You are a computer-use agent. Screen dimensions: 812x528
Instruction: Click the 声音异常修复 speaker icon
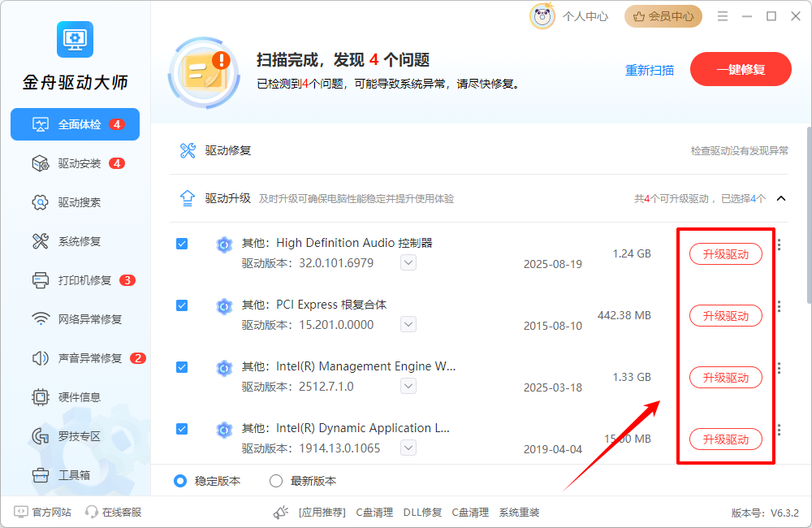click(x=41, y=358)
